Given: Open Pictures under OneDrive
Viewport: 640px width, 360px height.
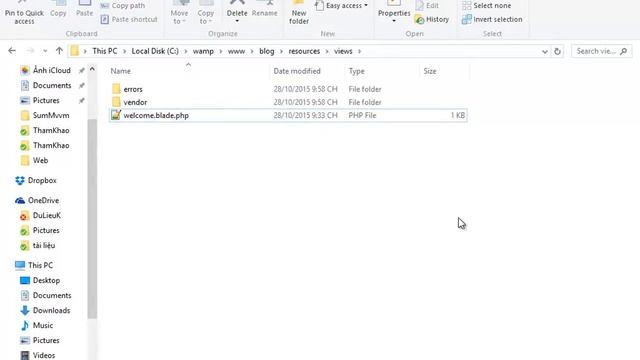Looking at the screenshot, I should tap(40, 231).
